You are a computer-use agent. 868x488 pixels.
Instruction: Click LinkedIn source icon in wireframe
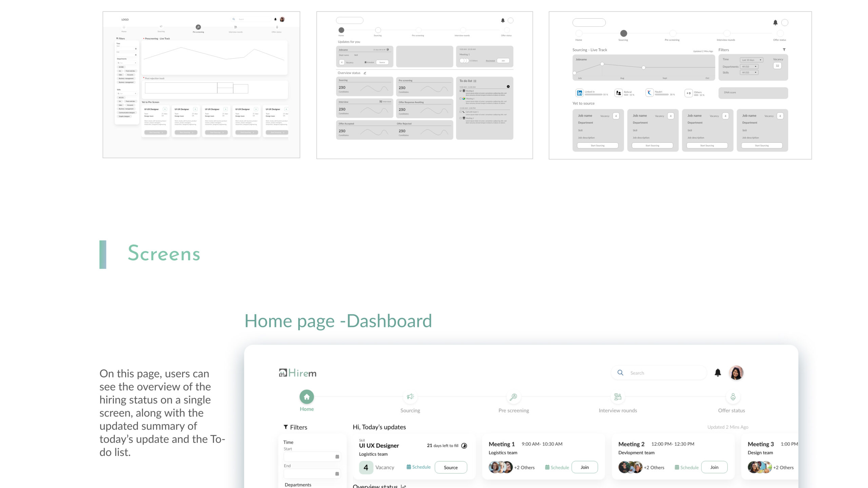coord(579,93)
